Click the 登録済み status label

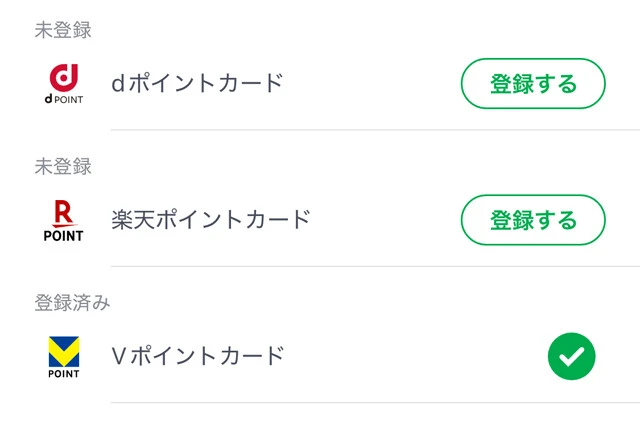click(x=72, y=303)
